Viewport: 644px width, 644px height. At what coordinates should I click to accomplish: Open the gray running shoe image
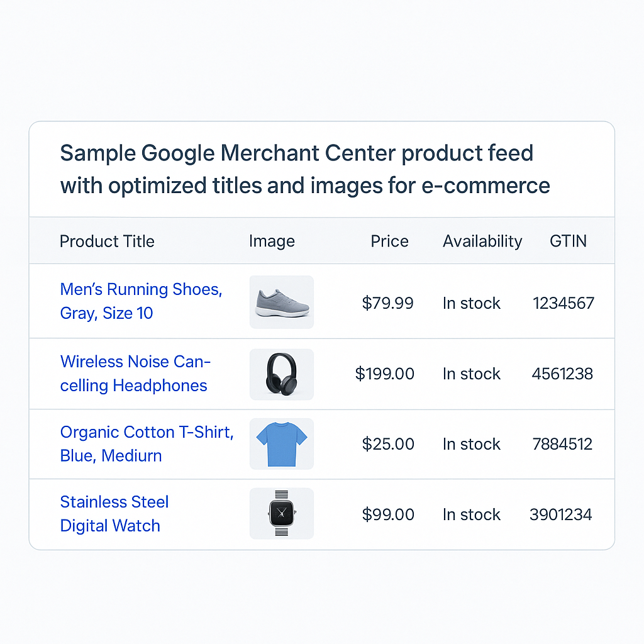(x=281, y=302)
